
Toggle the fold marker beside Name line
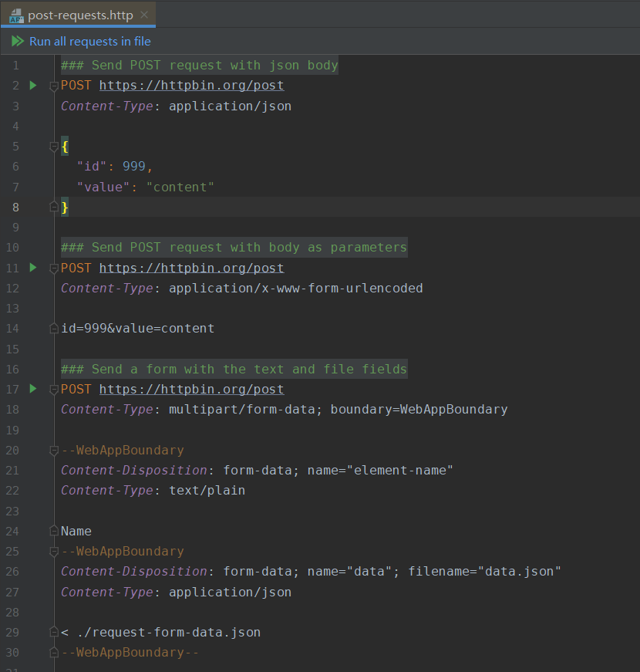pyautogui.click(x=54, y=531)
